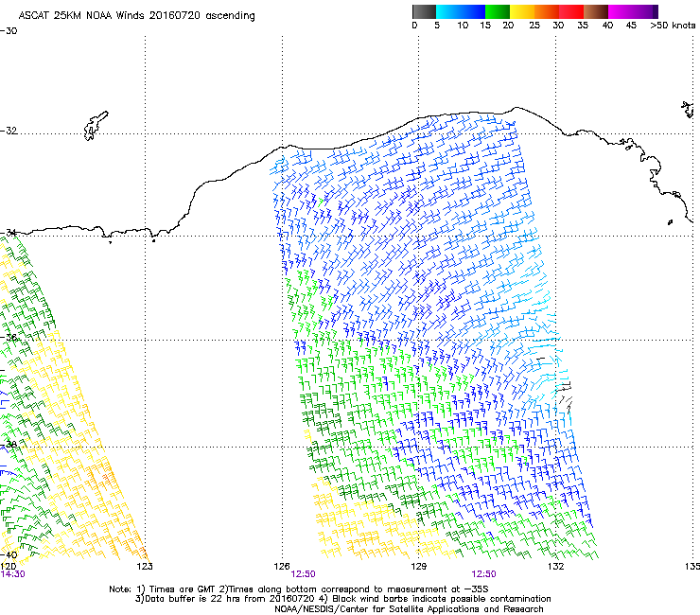Click the 132 longitude axis label
This screenshot has width=700, height=615.
point(555,567)
